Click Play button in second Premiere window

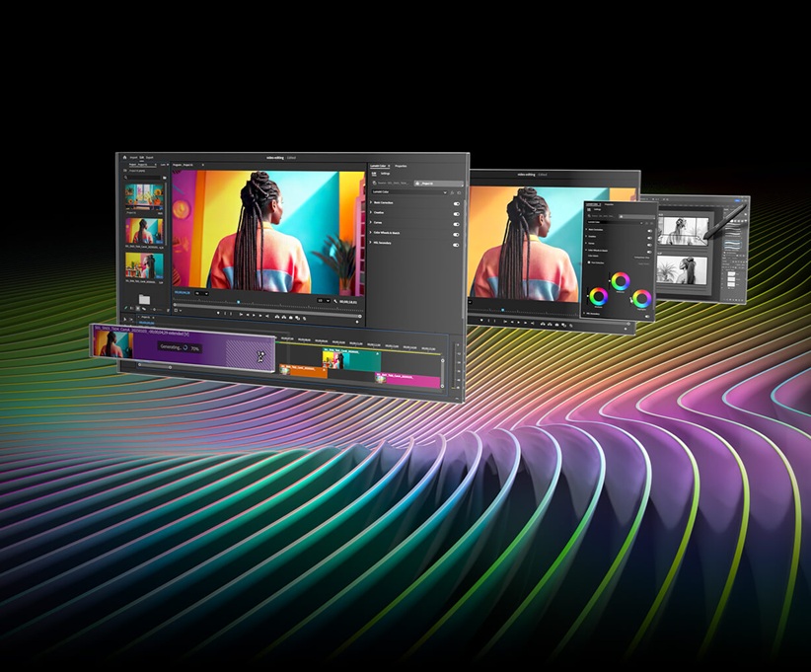pyautogui.click(x=518, y=323)
